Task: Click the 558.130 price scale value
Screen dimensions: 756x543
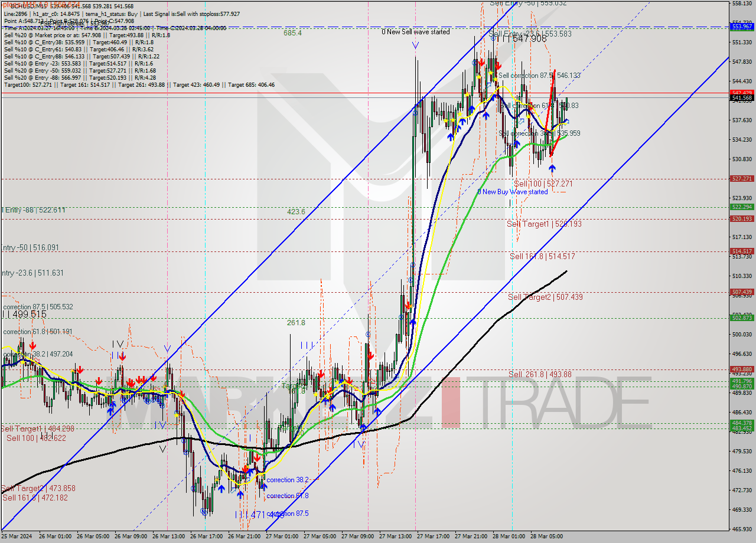Action: 742,4
